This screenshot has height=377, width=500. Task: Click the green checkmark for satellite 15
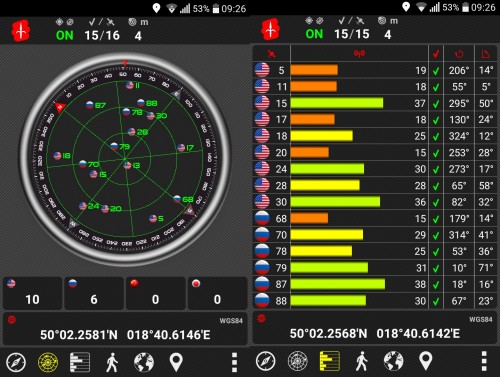(436, 104)
